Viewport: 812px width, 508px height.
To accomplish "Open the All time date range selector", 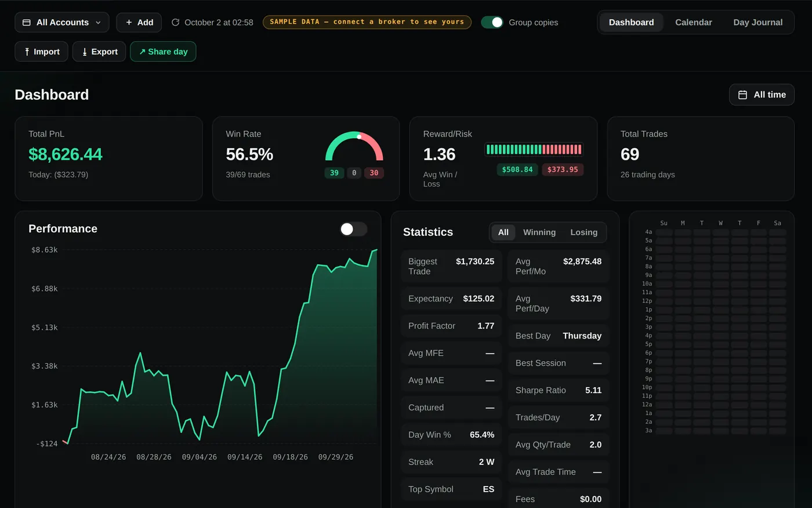I will pos(762,95).
